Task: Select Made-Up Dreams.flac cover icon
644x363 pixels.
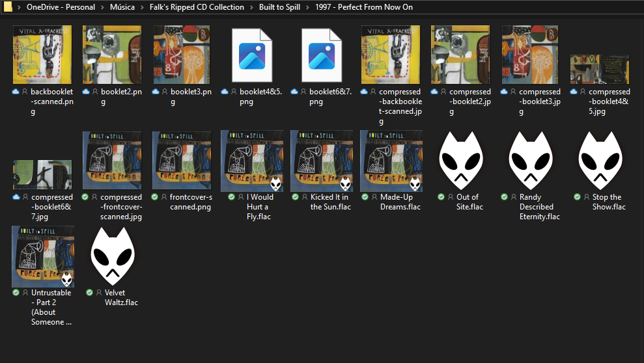Action: (391, 161)
